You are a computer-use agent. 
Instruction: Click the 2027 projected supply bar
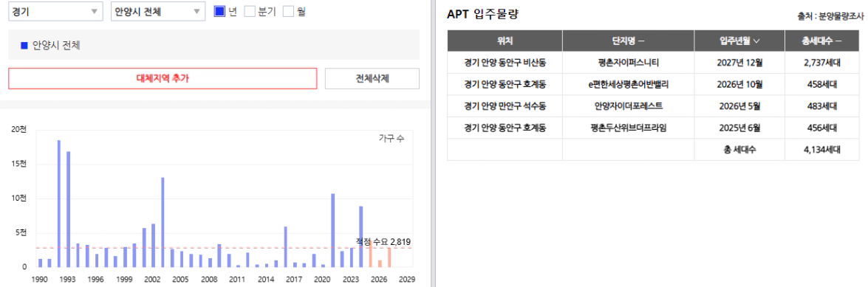389,257
